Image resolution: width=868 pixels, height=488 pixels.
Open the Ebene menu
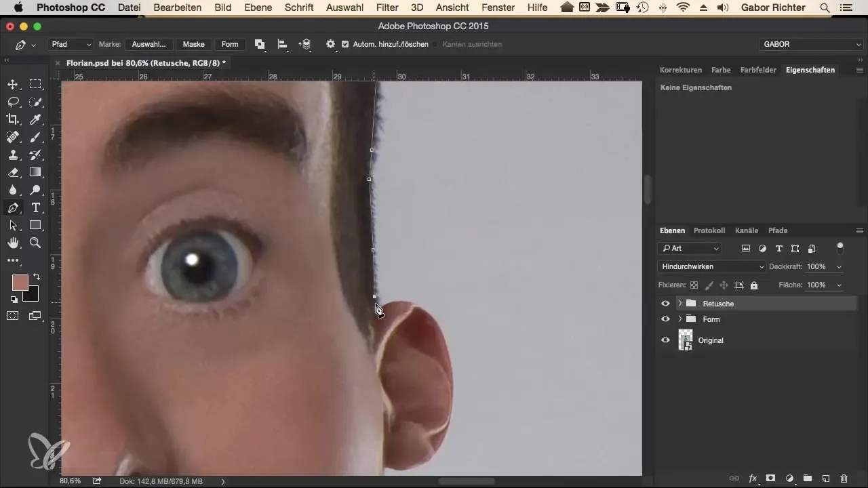tap(257, 7)
